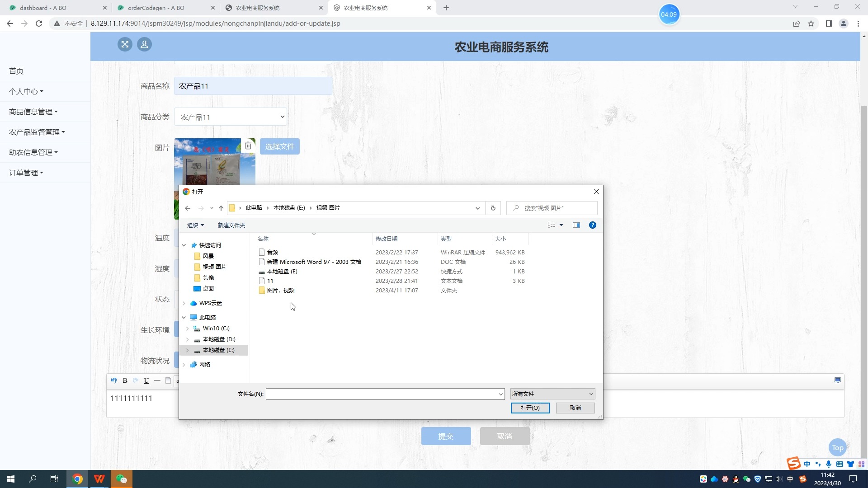Open taskbar search
868x488 pixels.
[x=33, y=479]
